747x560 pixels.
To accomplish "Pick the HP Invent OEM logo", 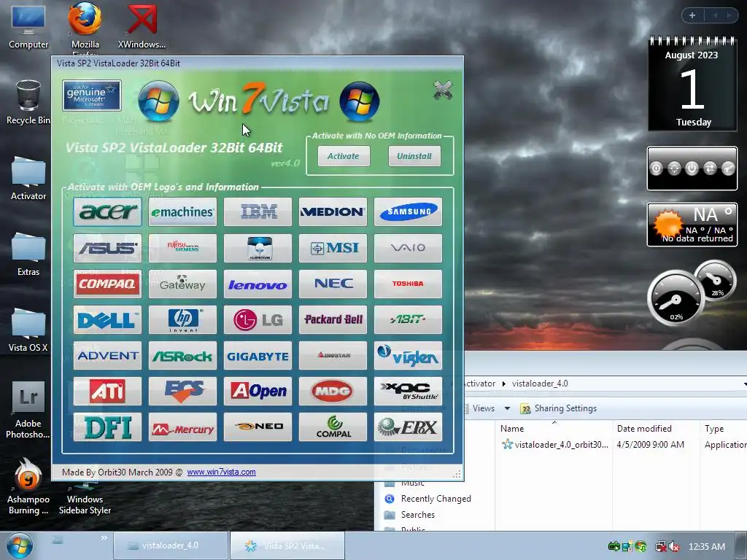I will click(x=182, y=319).
